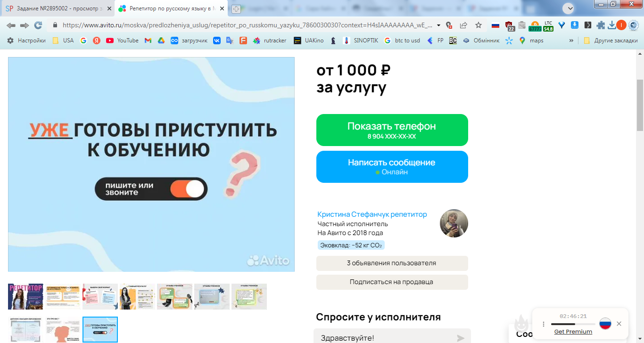
Task: Click the browser extensions puzzle icon
Action: pos(601,25)
